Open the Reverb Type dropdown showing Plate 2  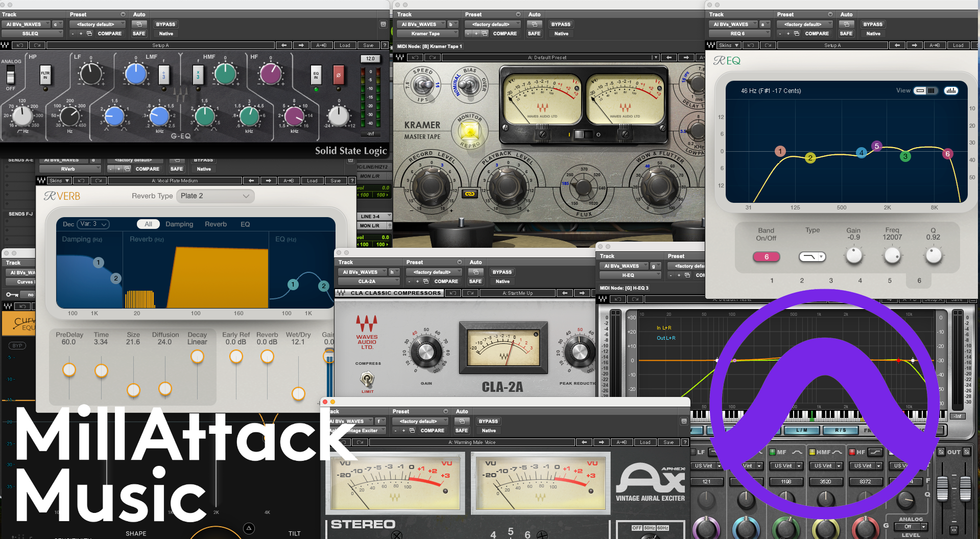tap(215, 196)
